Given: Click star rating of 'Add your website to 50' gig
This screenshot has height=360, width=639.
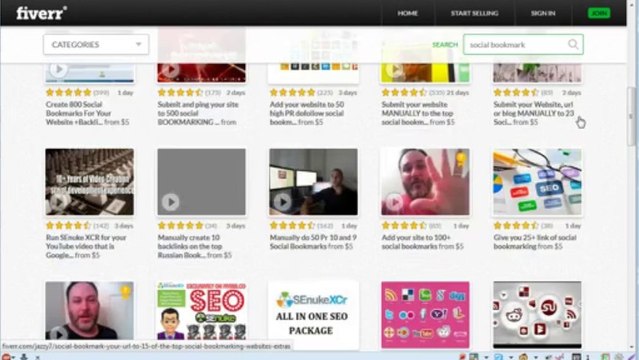Looking at the screenshot, I should [x=292, y=93].
